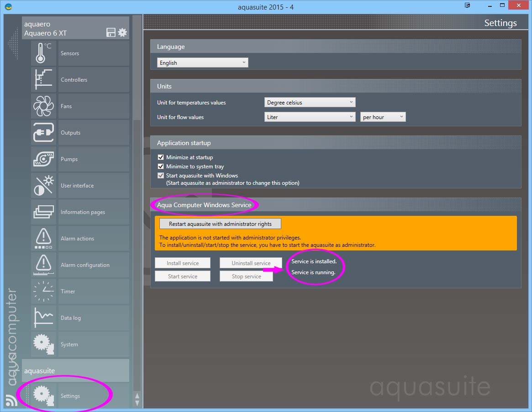The height and width of the screenshot is (412, 532).
Task: Click the Data log chart icon
Action: [43, 318]
